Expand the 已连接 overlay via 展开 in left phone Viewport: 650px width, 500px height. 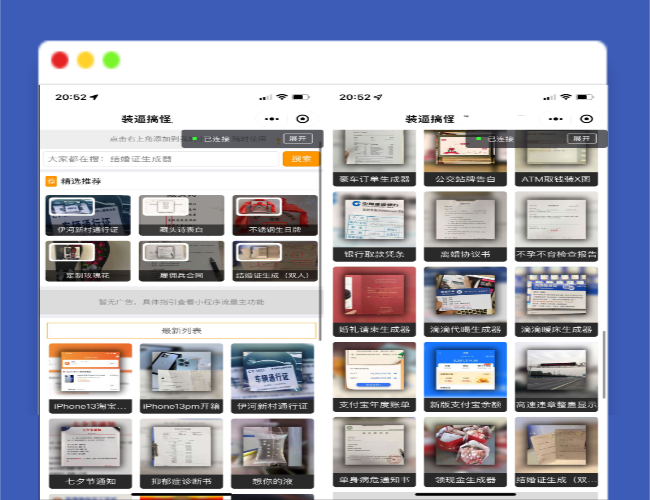298,138
